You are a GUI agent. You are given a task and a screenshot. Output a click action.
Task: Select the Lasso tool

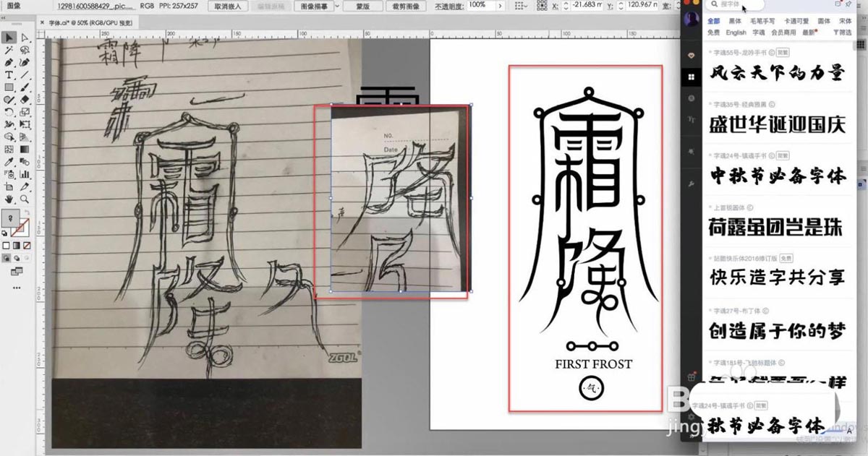pos(25,51)
